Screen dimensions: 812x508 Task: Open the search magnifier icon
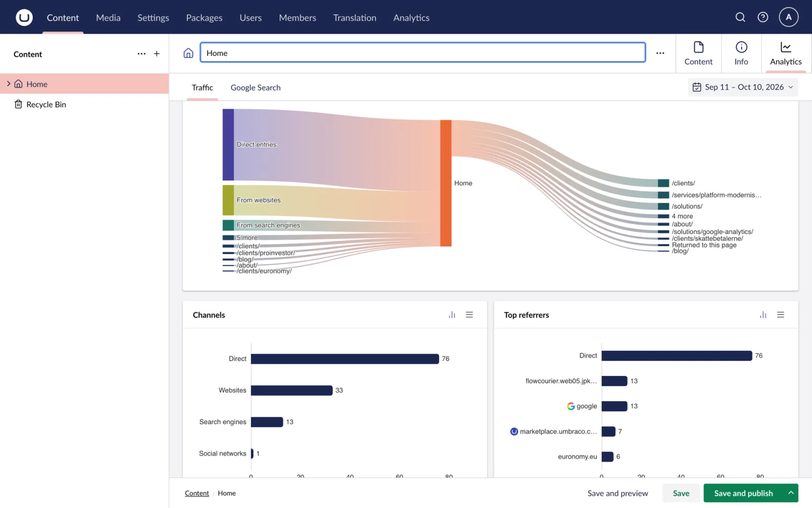(x=740, y=17)
